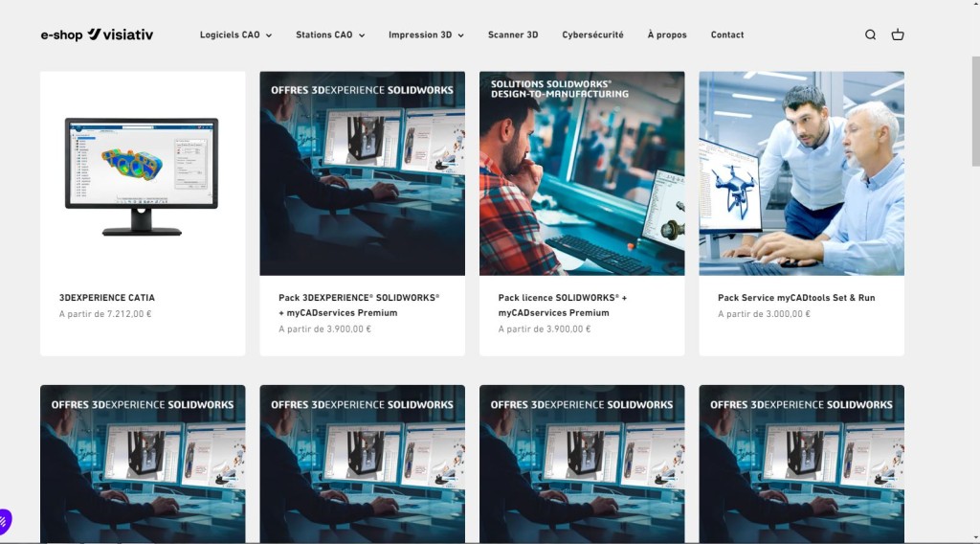
Task: Open the shopping cart icon
Action: point(897,34)
